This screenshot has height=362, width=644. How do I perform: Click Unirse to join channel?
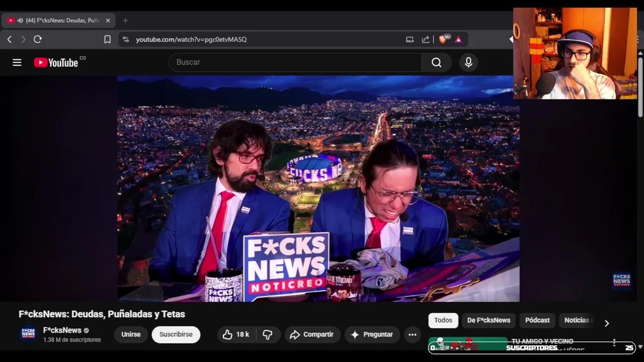coord(131,334)
